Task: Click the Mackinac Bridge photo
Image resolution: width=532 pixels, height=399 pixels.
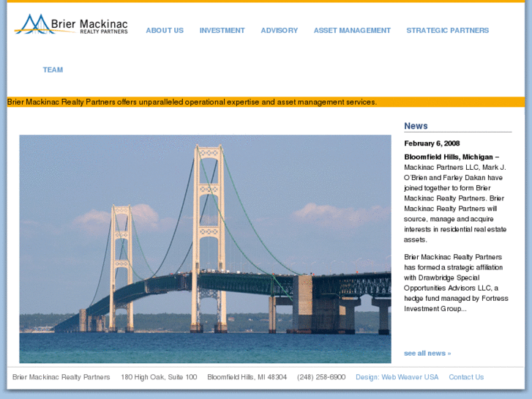Action: pos(206,249)
